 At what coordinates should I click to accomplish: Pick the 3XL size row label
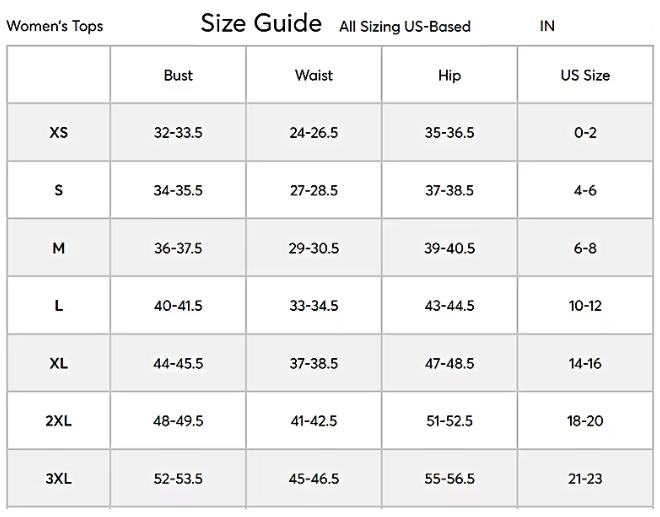(59, 479)
